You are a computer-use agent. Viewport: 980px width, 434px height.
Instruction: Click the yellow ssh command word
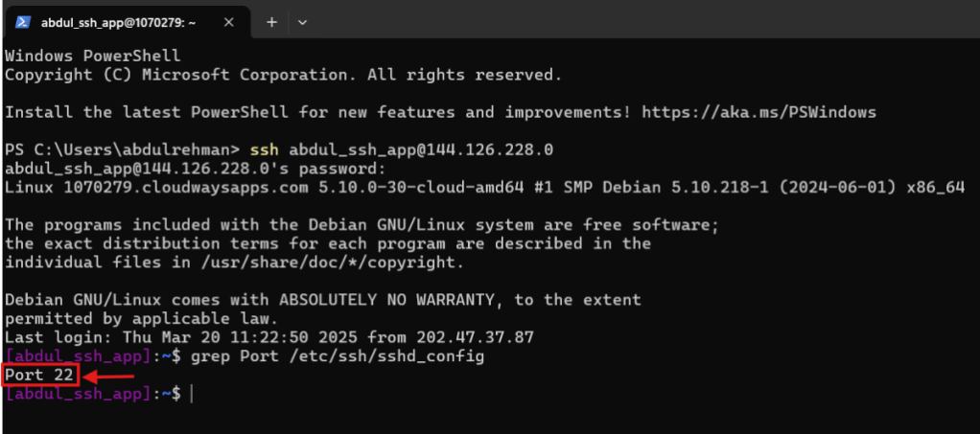(264, 149)
